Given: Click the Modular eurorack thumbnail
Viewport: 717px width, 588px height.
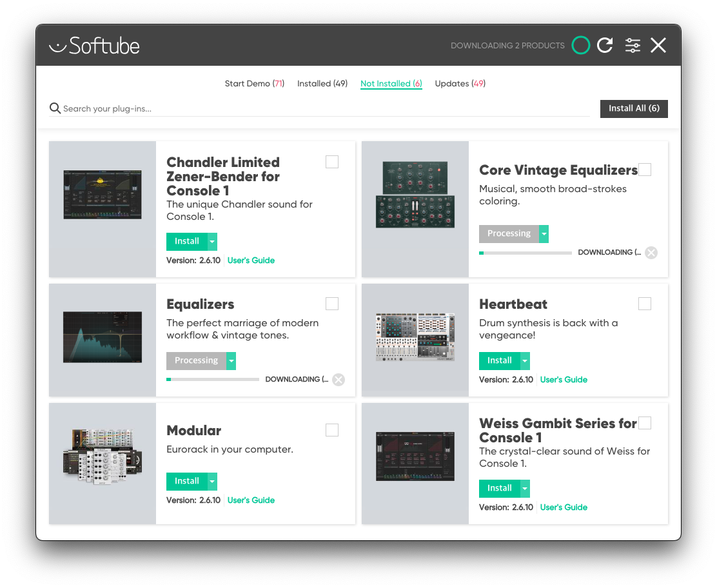Looking at the screenshot, I should pyautogui.click(x=103, y=456).
